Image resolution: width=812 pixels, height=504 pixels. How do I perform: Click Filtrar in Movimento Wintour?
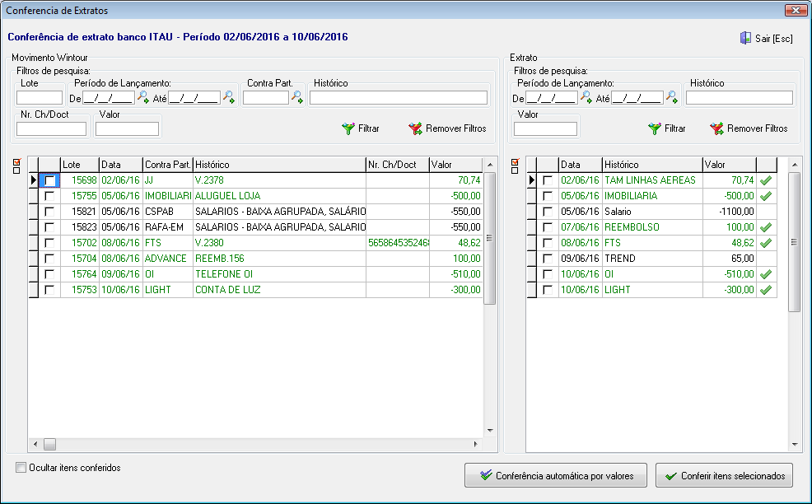point(361,128)
